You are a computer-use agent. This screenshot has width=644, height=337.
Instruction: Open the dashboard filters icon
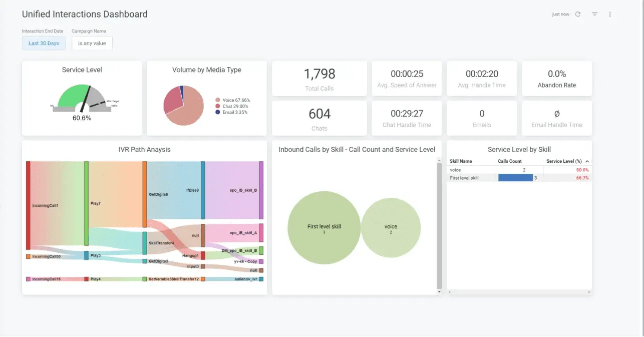click(x=594, y=14)
